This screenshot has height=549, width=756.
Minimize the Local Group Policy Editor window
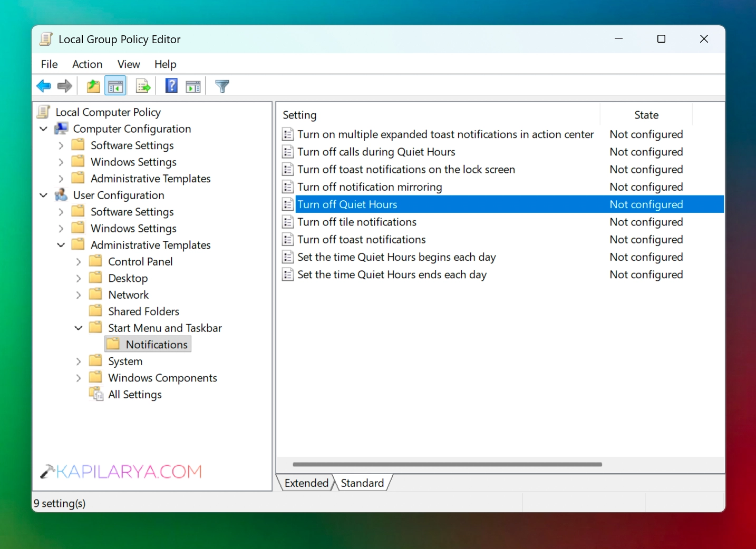[619, 39]
